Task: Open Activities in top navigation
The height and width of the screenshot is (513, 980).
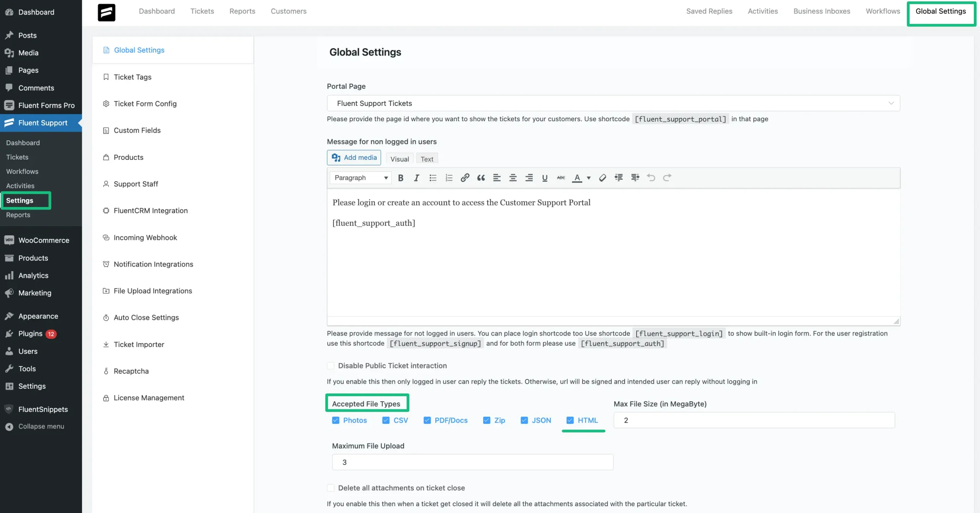Action: click(763, 11)
